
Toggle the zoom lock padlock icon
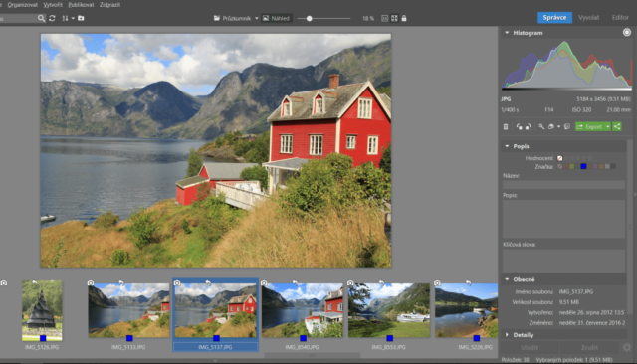[404, 18]
